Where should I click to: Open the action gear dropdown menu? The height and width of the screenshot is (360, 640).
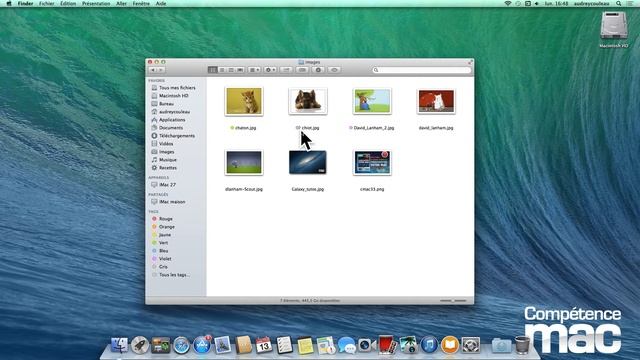pos(271,70)
